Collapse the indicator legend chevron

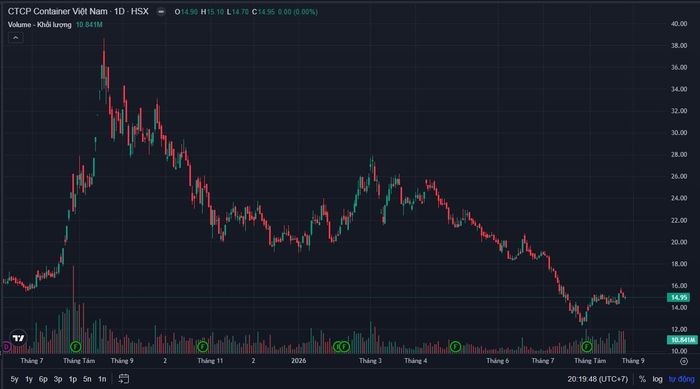[16, 38]
